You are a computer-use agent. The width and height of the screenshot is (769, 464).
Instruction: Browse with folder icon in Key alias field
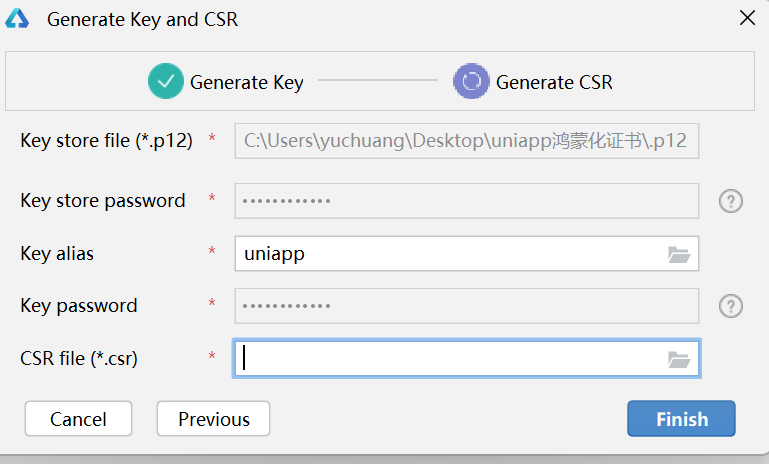click(679, 254)
